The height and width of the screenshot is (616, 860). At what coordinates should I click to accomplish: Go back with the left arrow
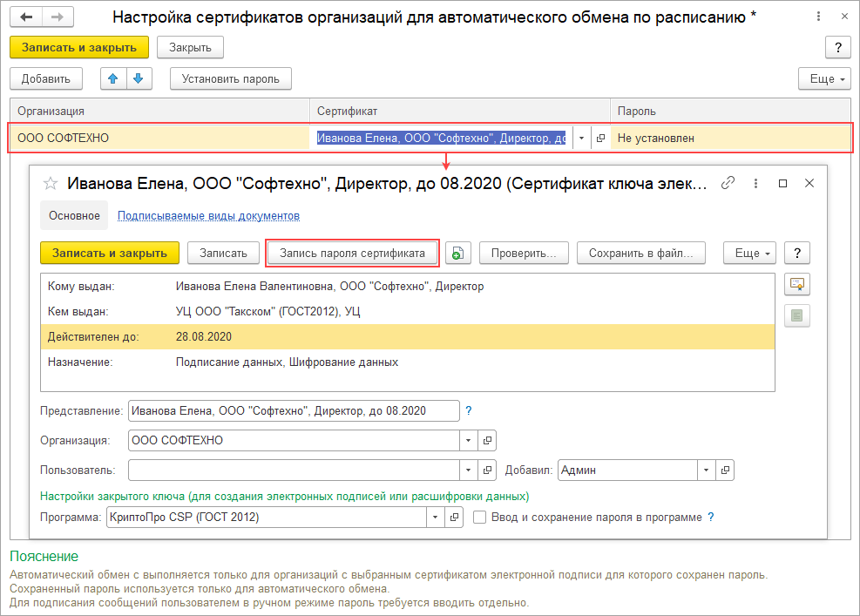tap(26, 17)
